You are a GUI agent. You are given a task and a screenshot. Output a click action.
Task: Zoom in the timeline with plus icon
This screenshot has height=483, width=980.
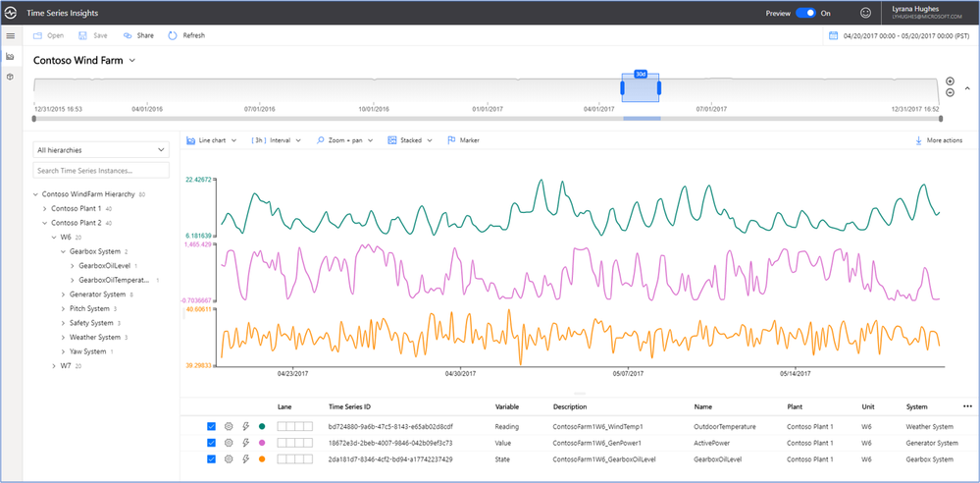[x=950, y=81]
